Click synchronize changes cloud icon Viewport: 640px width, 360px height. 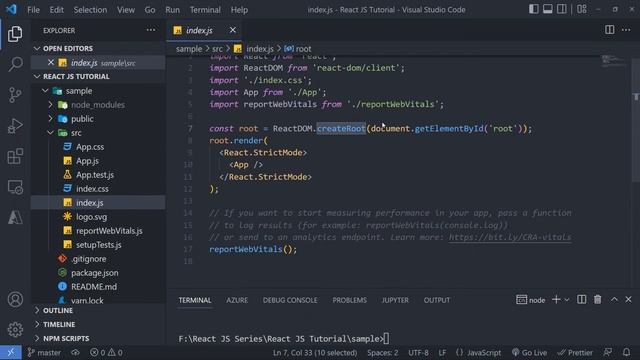pyautogui.click(x=76, y=352)
